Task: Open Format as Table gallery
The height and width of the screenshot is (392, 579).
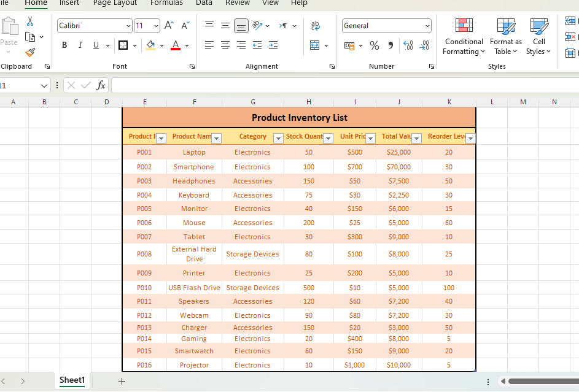Action: pos(506,37)
